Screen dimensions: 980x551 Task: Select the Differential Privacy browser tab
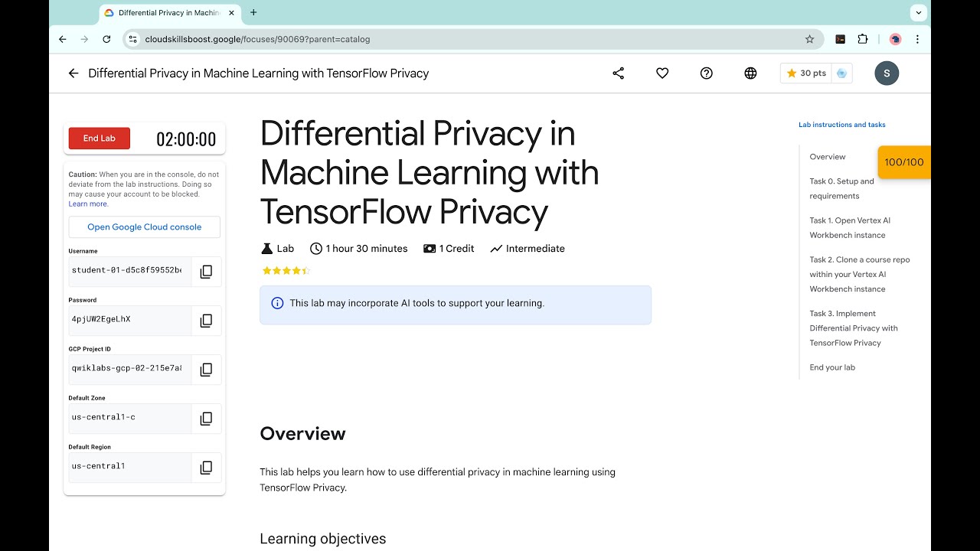(x=168, y=12)
